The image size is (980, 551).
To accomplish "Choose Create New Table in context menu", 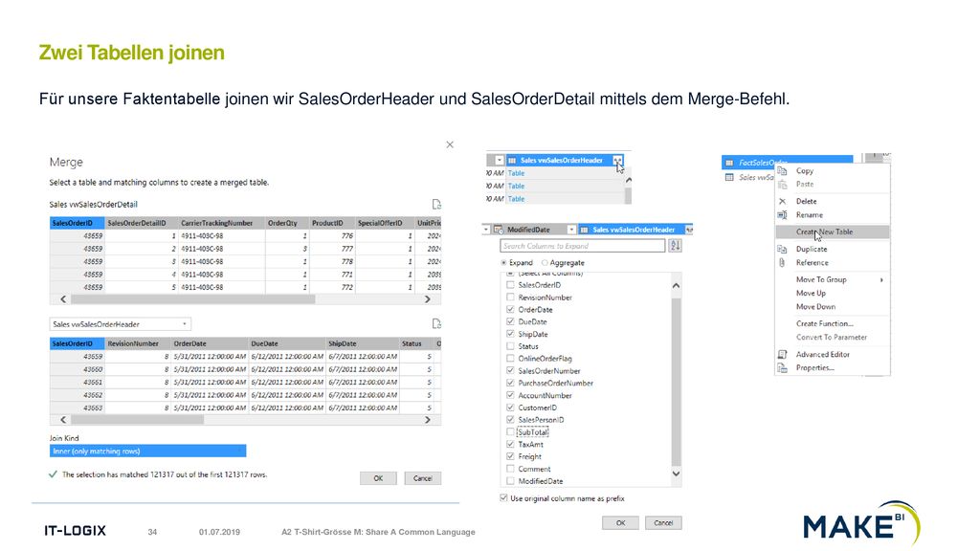I will coord(833,231).
